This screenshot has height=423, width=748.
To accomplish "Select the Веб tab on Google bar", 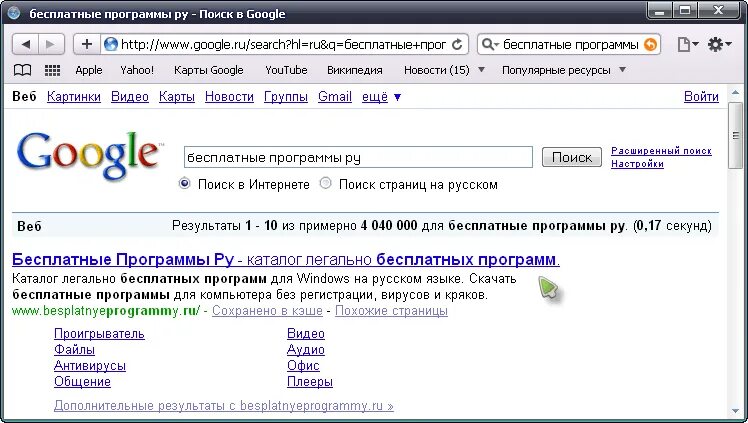I will click(24, 96).
